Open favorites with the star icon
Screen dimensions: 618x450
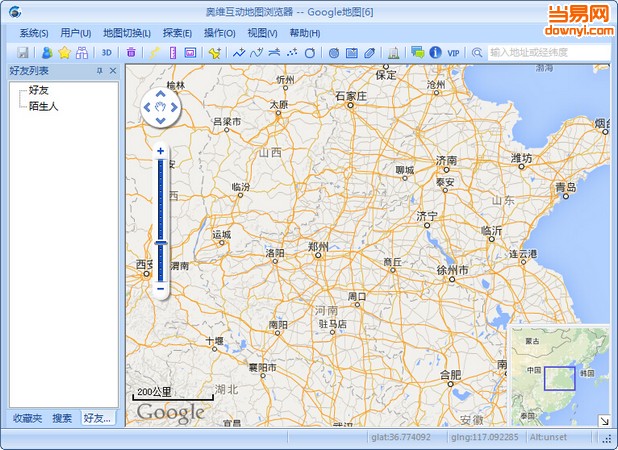click(63, 52)
